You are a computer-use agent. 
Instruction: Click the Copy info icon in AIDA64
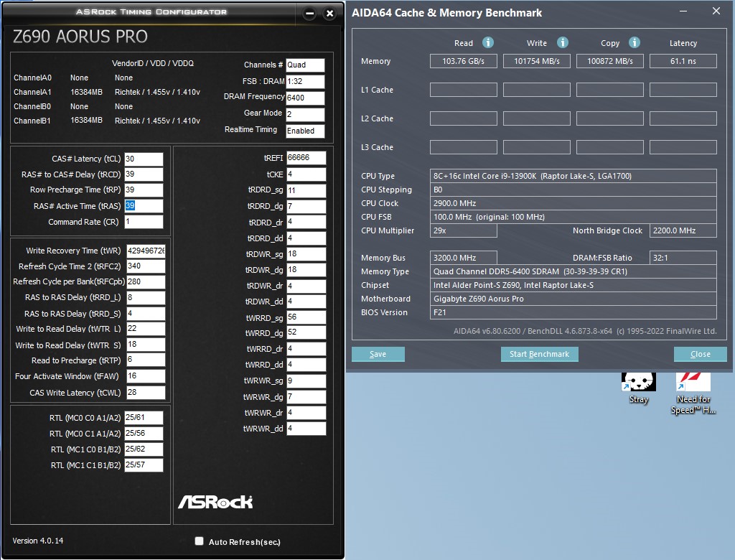pyautogui.click(x=635, y=42)
